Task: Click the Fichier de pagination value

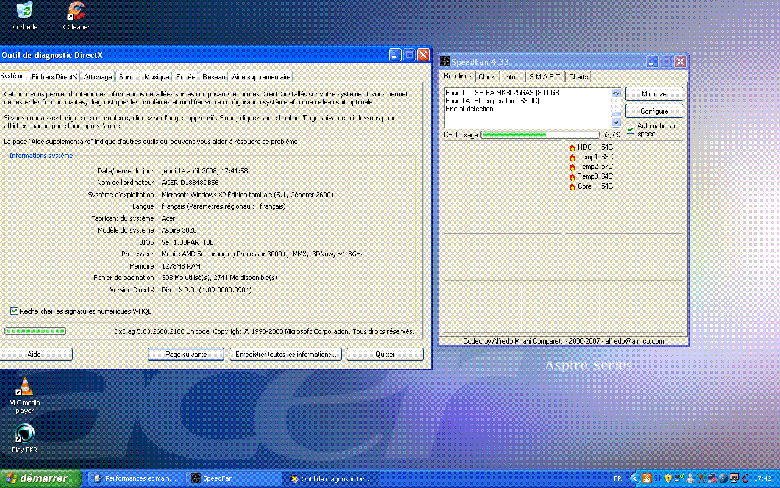Action: point(219,278)
